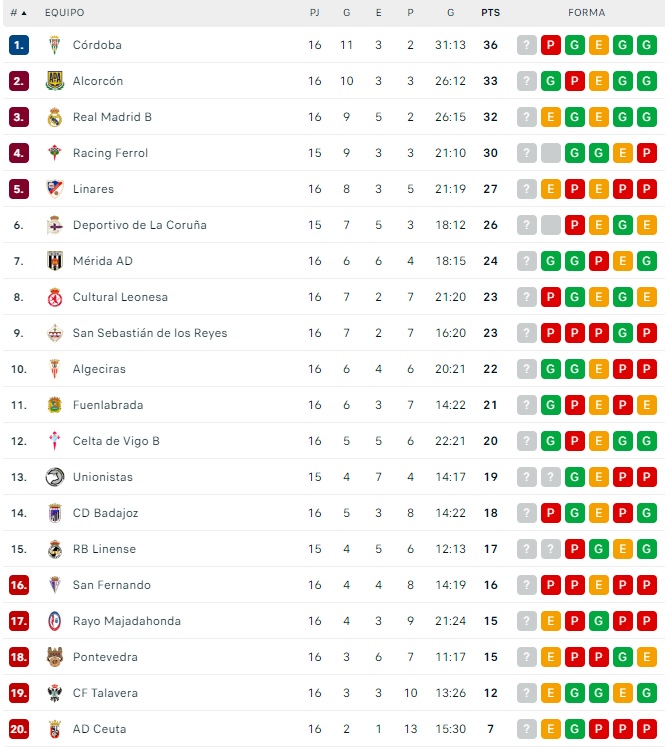This screenshot has height=747, width=669.
Task: Sort standings by PJ column
Action: click(315, 13)
